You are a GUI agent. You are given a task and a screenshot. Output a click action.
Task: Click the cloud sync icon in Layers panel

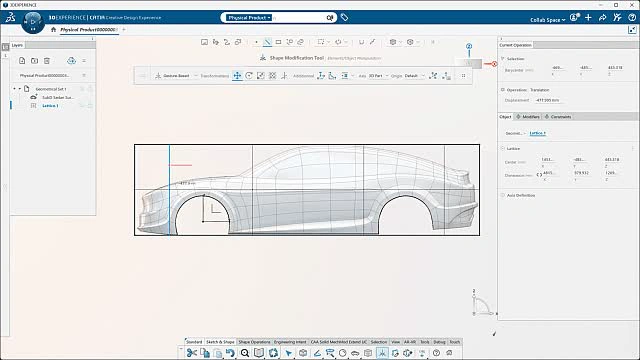[x=71, y=61]
